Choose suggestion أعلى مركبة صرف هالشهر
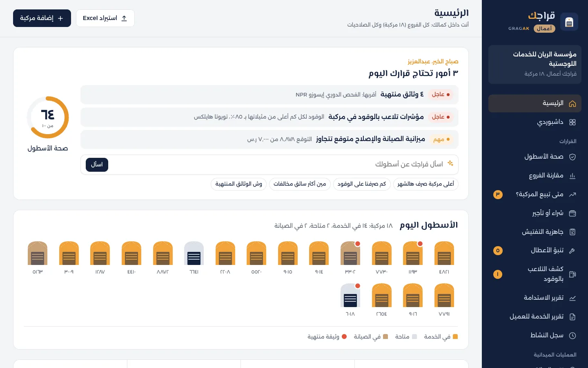Screen dimensions: 588x368 click(x=426, y=184)
